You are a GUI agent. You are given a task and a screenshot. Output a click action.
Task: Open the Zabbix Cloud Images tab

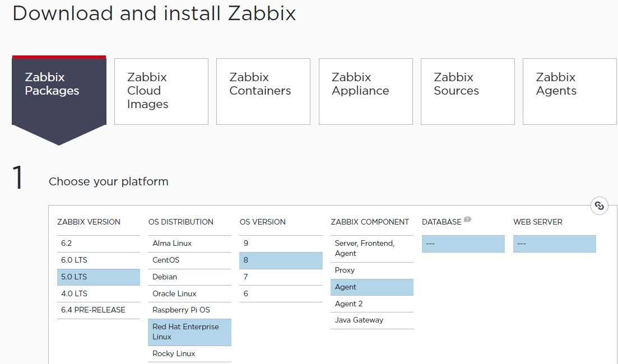pyautogui.click(x=161, y=91)
